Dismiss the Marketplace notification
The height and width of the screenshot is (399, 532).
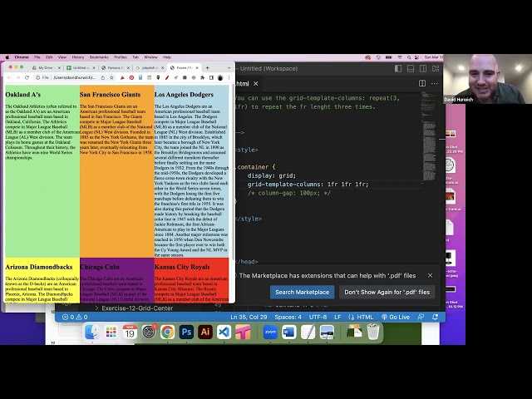[x=430, y=275]
